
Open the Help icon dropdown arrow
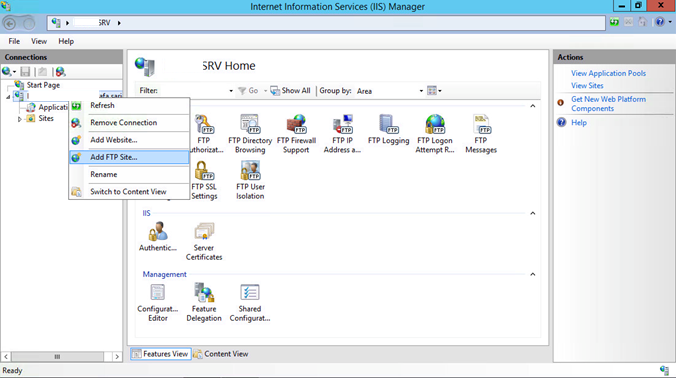pyautogui.click(x=670, y=22)
